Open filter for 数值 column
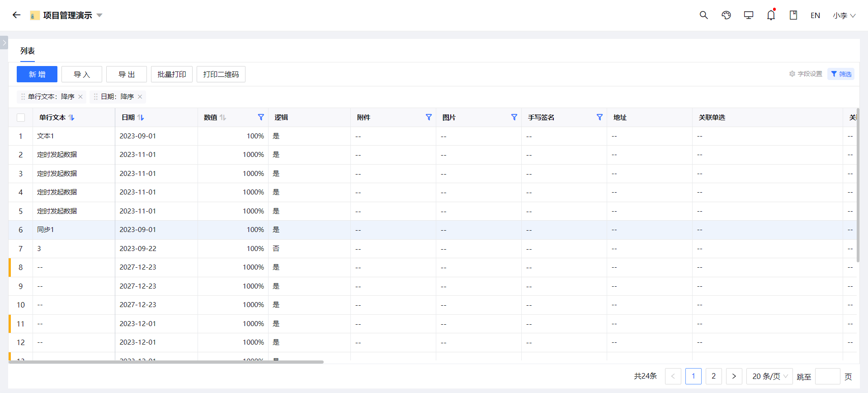 (261, 117)
